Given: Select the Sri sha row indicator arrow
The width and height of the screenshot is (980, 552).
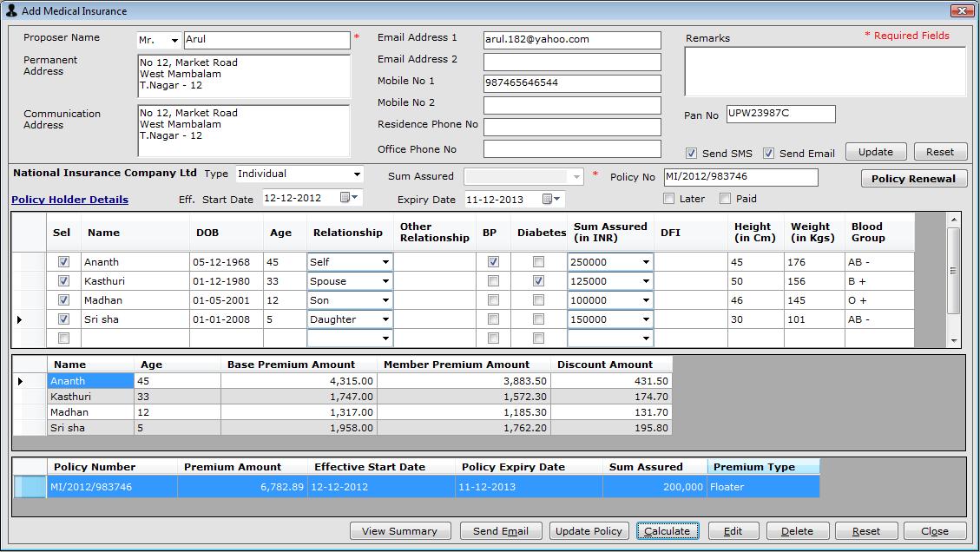Looking at the screenshot, I should [20, 319].
